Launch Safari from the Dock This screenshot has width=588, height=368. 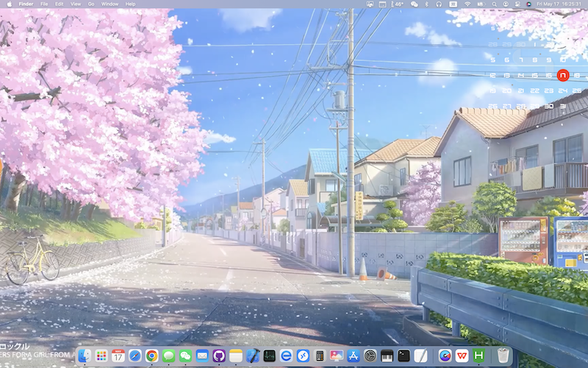(135, 355)
